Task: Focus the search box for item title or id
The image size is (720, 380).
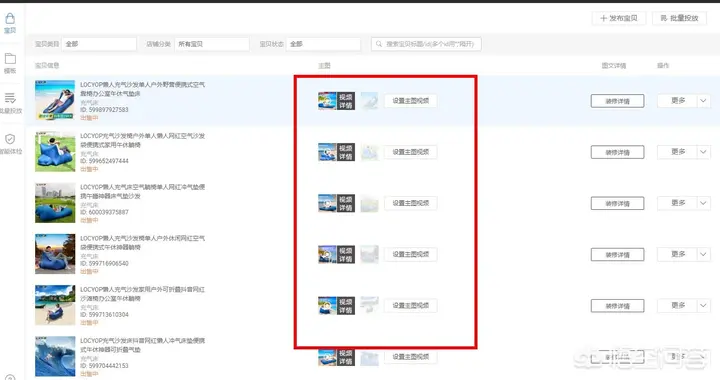Action: (x=426, y=44)
